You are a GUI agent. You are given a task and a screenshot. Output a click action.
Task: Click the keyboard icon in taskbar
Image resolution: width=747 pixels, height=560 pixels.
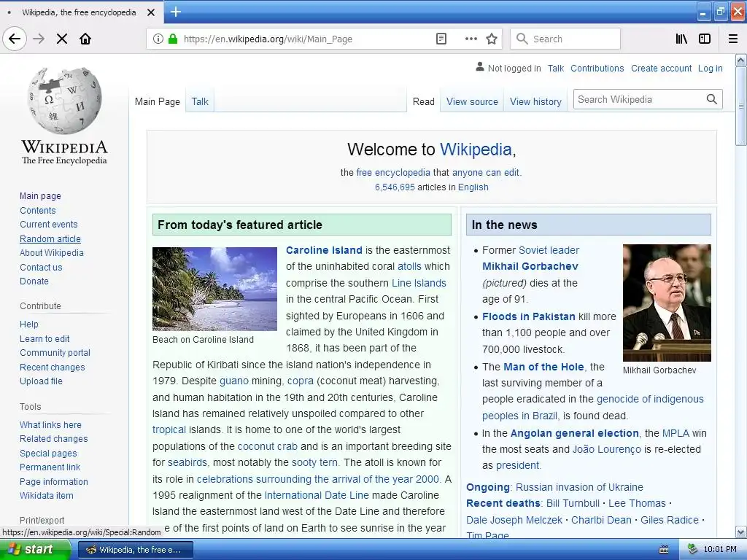[664, 550]
